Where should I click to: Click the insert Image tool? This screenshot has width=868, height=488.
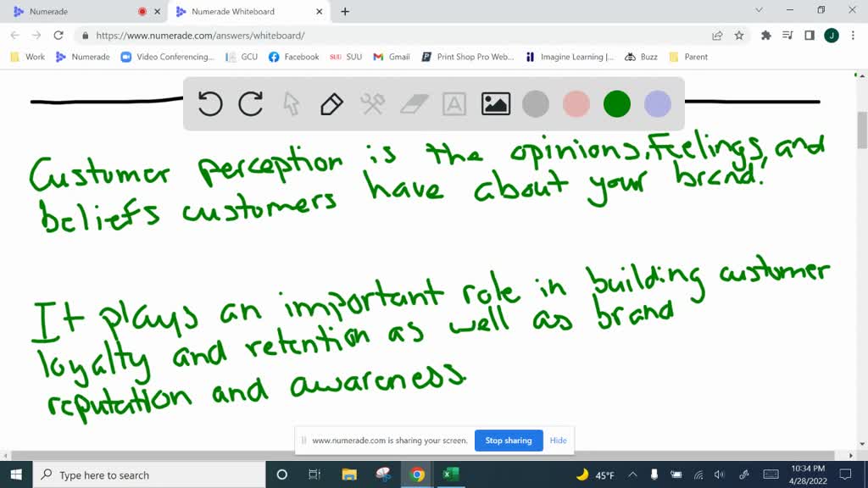pyautogui.click(x=495, y=103)
